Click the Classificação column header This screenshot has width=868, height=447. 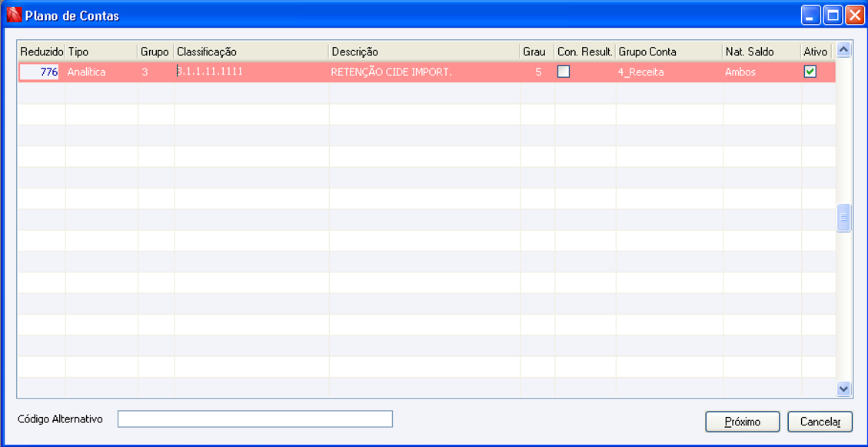251,52
